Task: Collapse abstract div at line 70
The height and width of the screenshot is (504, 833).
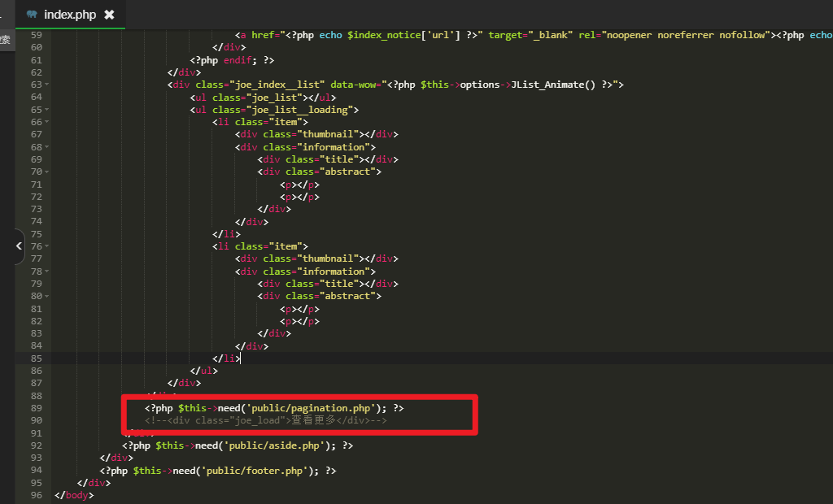Action: click(47, 172)
